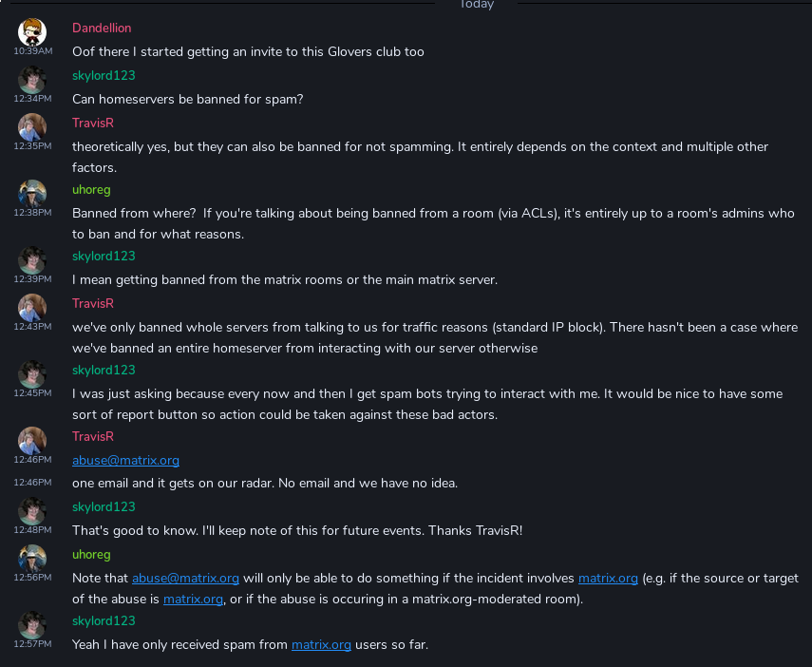Click the 10:39AM message timestamp

(32, 50)
